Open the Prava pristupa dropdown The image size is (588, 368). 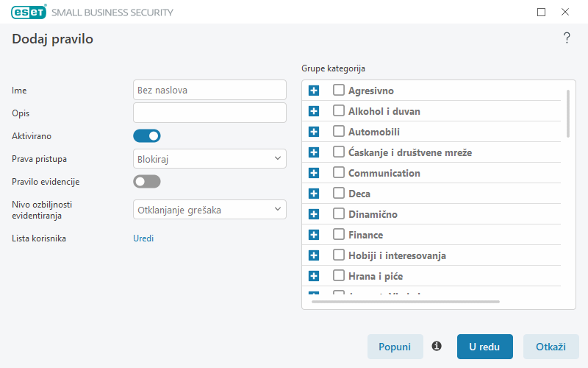point(209,159)
